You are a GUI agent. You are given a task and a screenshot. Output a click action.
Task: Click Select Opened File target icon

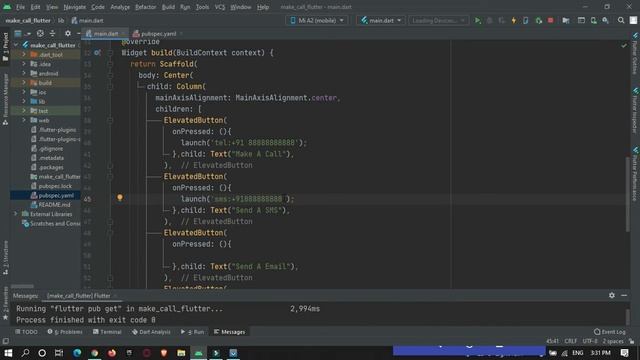point(40,33)
